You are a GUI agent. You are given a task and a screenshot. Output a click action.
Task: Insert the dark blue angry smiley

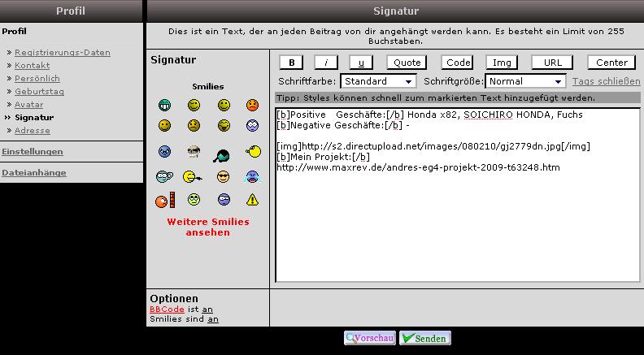[x=165, y=152]
